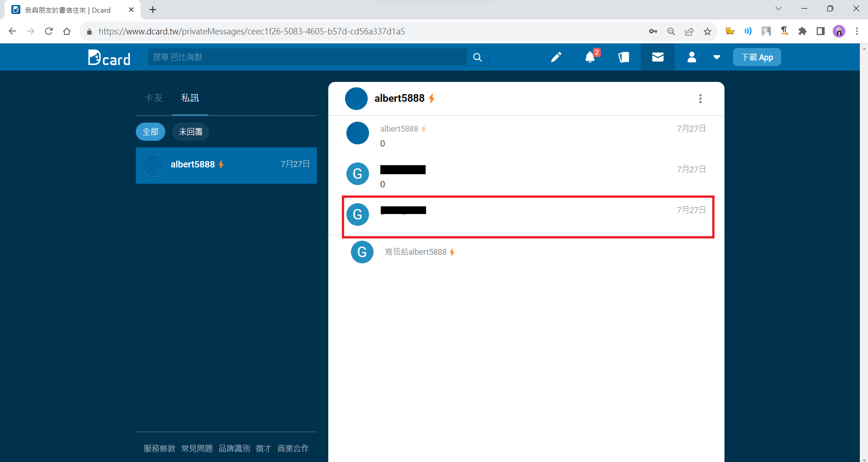Click the paragraph-mark extension icon in toolbar
The image size is (868, 462).
point(784,31)
